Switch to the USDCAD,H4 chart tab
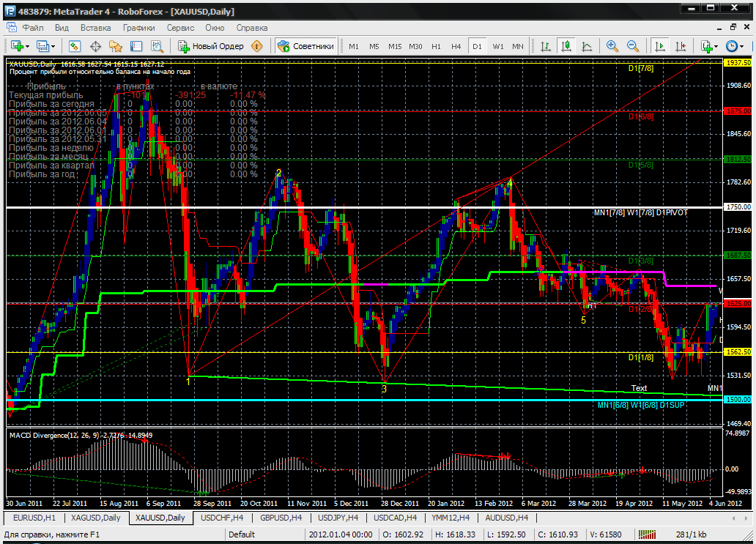Screen dimensions: 756x544 [x=395, y=518]
